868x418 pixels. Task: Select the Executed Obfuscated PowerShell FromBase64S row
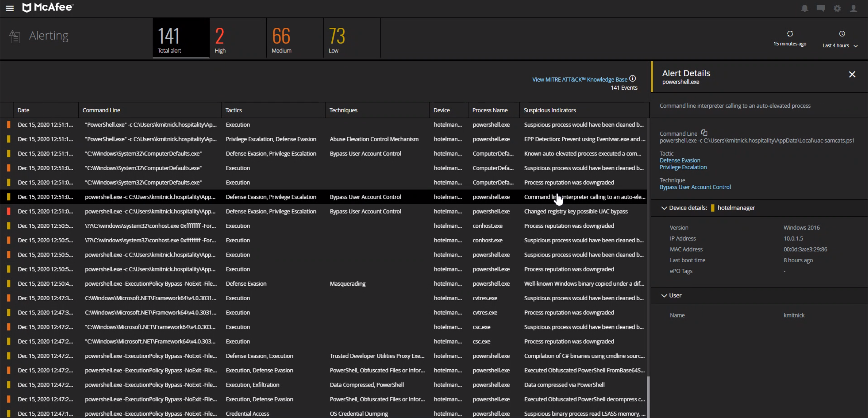pyautogui.click(x=324, y=370)
